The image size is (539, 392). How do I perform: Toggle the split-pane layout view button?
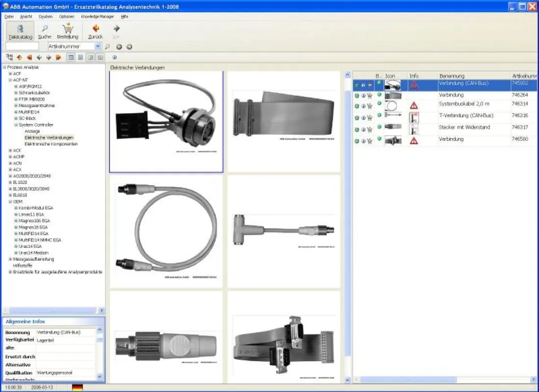tap(91, 57)
